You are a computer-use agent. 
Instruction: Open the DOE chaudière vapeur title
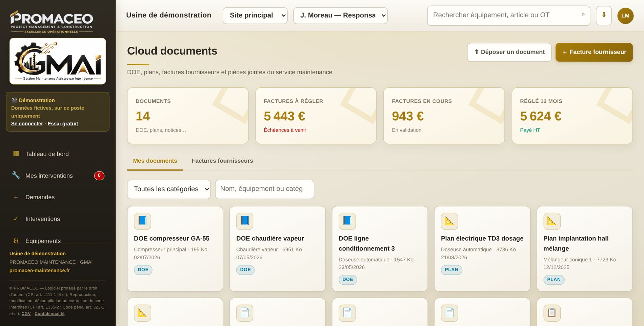270,239
